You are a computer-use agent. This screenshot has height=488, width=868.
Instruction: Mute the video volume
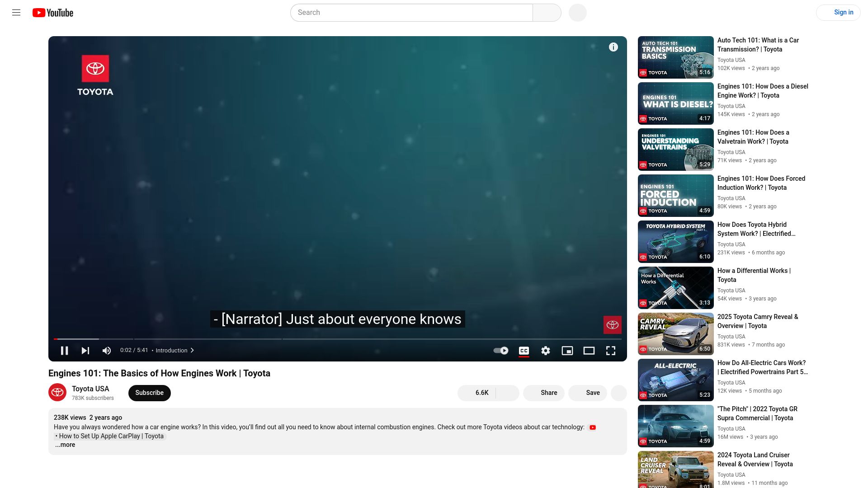pos(107,351)
